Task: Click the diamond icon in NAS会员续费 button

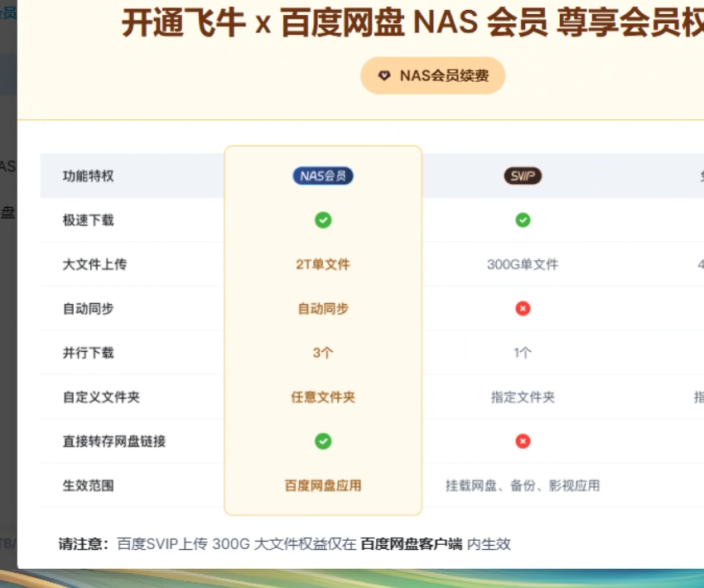Action: pos(383,75)
